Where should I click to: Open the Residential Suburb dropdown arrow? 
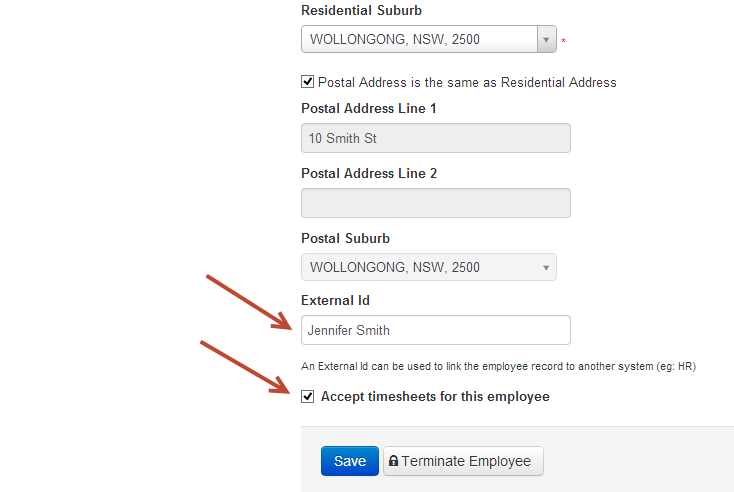pos(546,40)
